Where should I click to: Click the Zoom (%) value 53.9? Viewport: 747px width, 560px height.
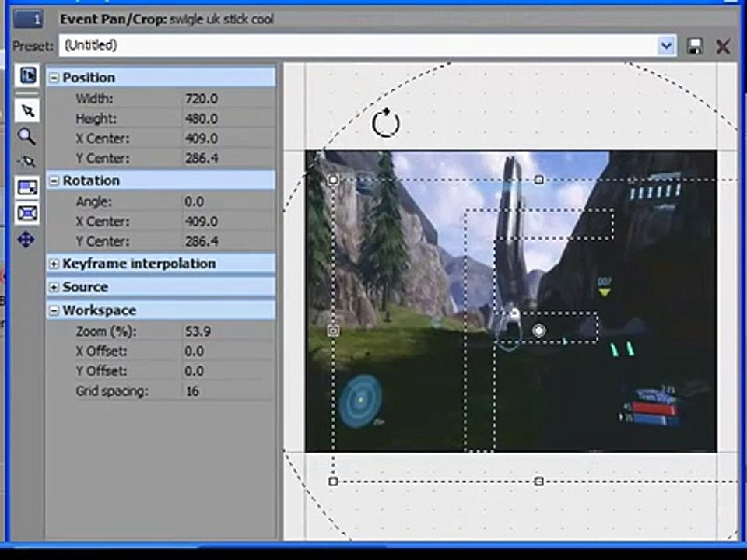198,331
